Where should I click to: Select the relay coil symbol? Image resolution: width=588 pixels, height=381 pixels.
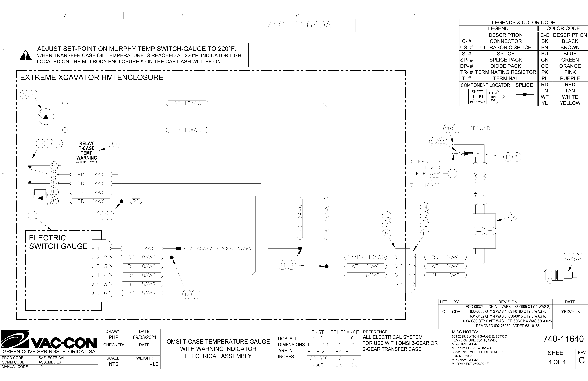[x=40, y=193]
